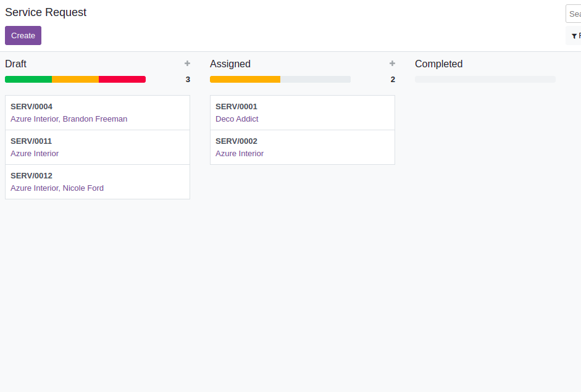
Task: Click the Assigned record count 2
Action: [x=393, y=79]
